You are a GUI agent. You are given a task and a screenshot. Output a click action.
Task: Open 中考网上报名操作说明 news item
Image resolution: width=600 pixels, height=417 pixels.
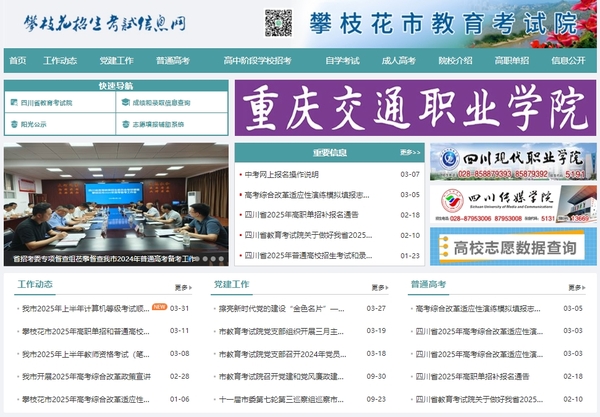click(x=282, y=174)
